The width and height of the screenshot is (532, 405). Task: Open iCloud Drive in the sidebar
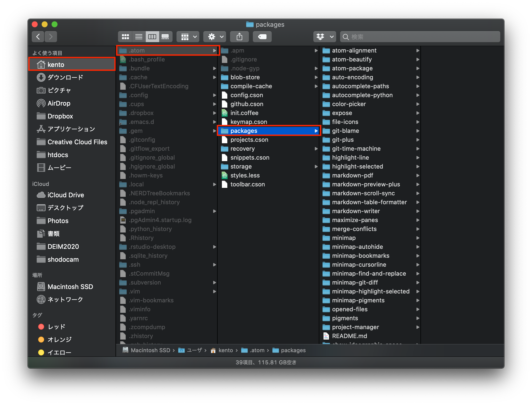tap(72, 195)
